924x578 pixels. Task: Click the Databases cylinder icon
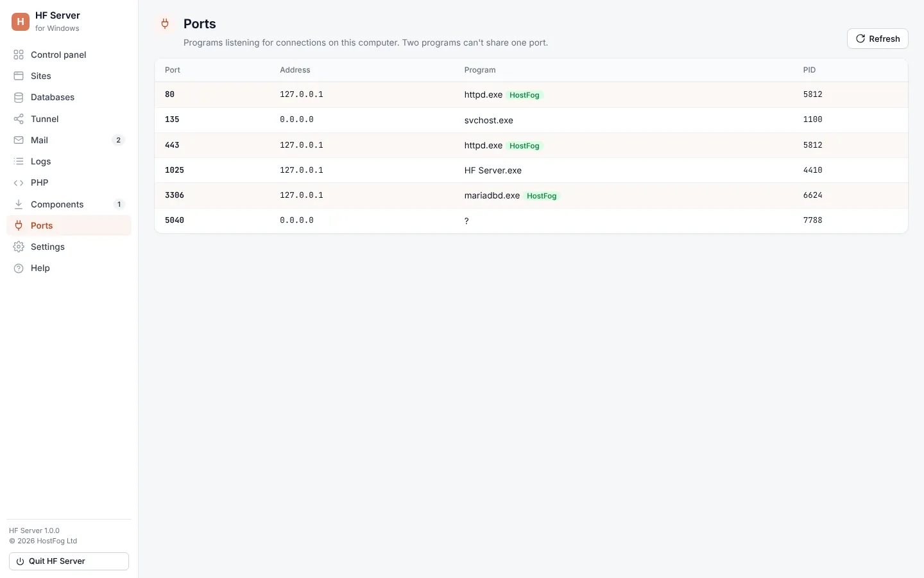tap(19, 97)
